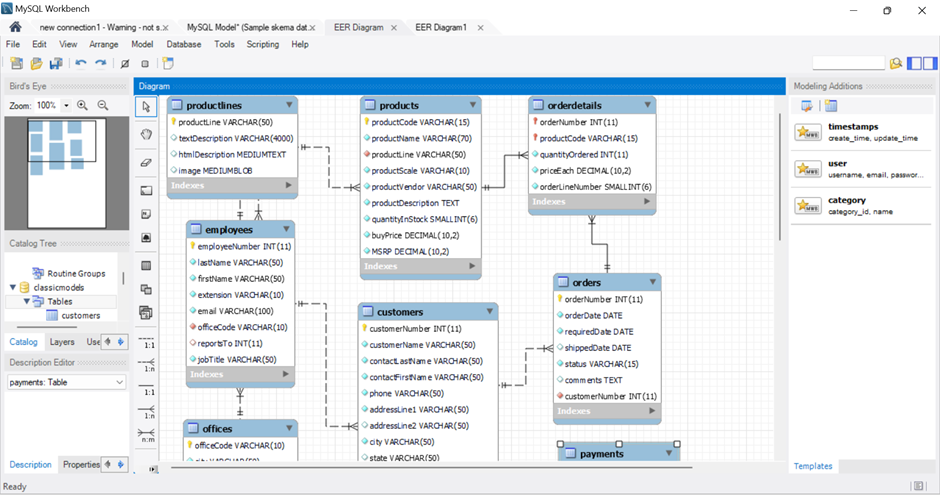Select customers in the Catalog Tree
940x495 pixels.
coord(80,315)
